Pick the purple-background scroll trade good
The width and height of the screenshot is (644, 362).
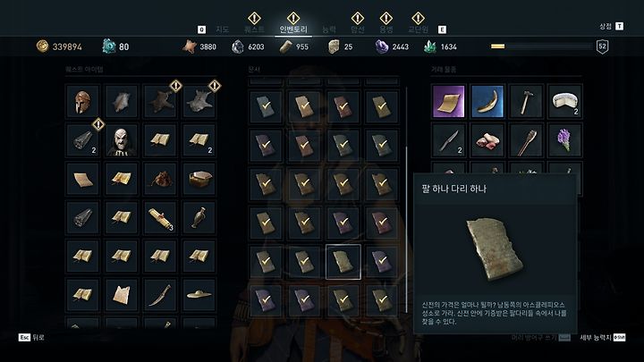click(448, 101)
